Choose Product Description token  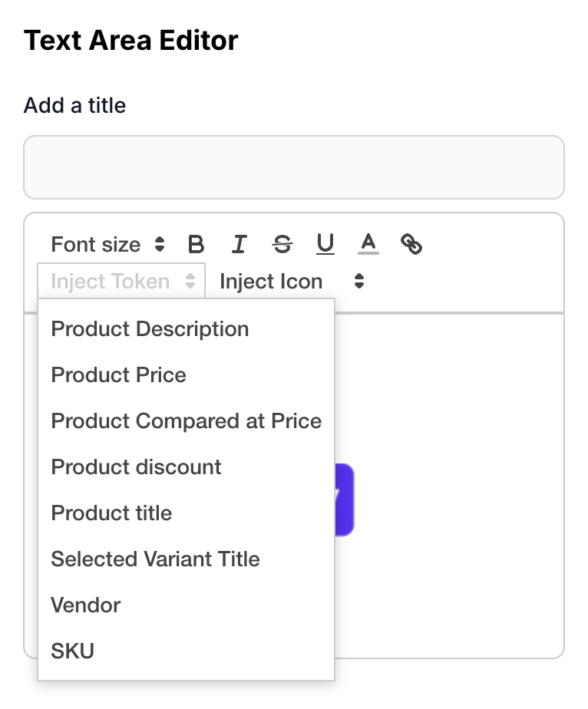coord(150,329)
